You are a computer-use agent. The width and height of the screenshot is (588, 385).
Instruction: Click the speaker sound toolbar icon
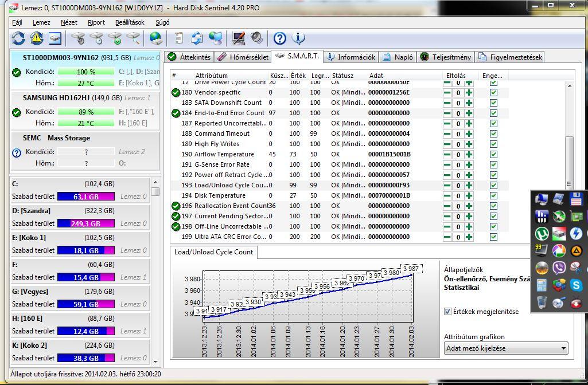(x=257, y=38)
